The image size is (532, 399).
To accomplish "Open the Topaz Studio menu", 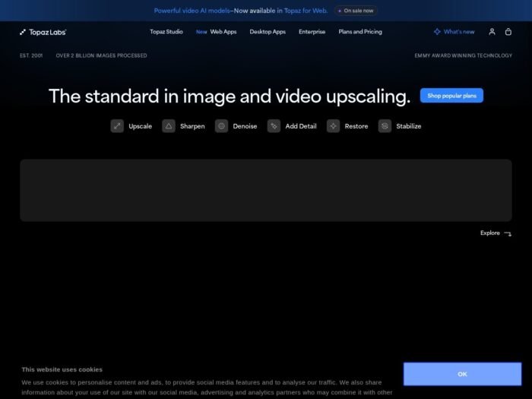I will [x=166, y=32].
